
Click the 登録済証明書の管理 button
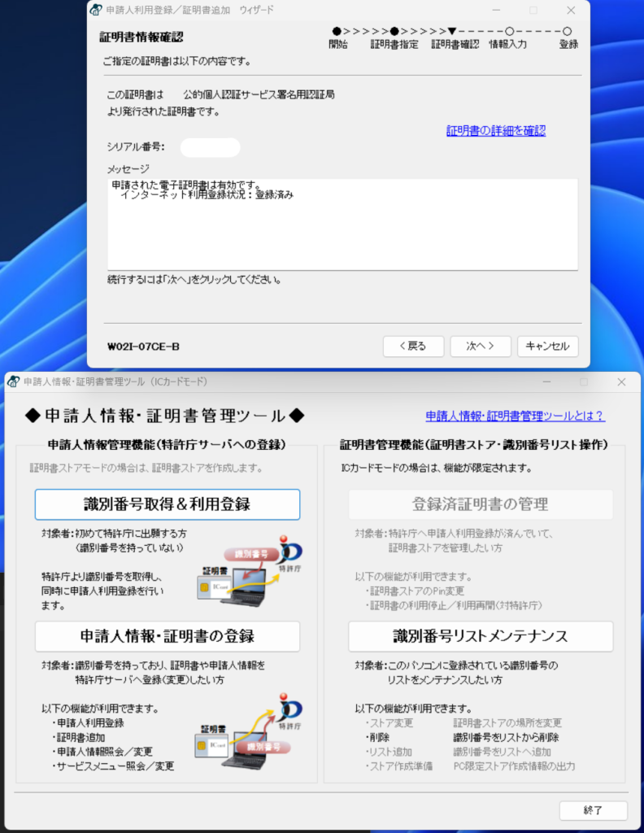481,504
